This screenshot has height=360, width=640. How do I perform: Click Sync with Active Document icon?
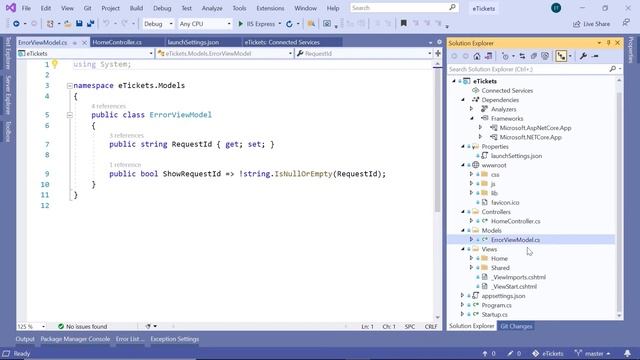(x=522, y=56)
